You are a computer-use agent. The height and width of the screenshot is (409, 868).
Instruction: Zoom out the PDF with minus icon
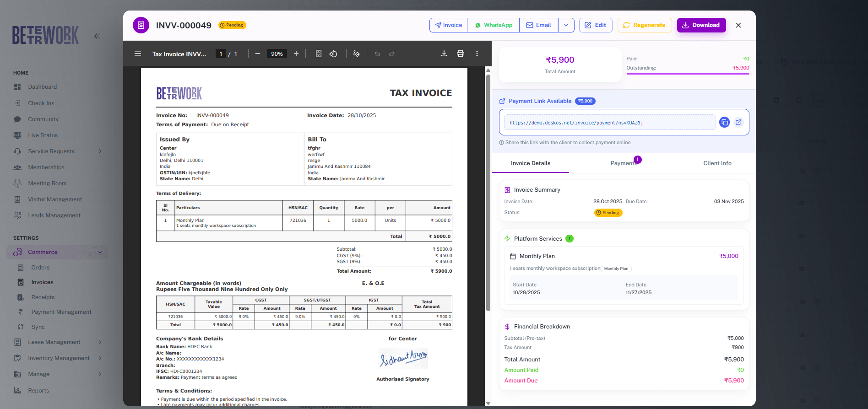258,54
